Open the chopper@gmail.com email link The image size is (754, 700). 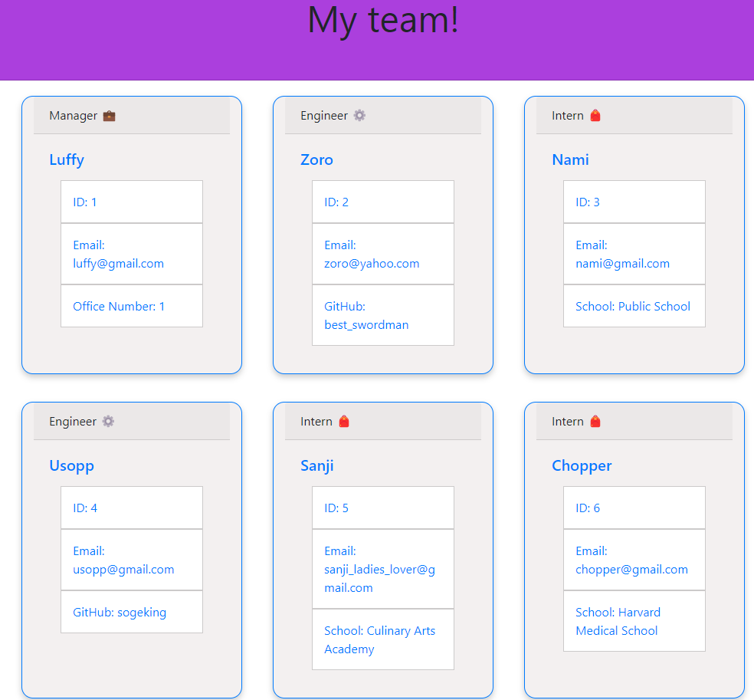click(x=632, y=570)
